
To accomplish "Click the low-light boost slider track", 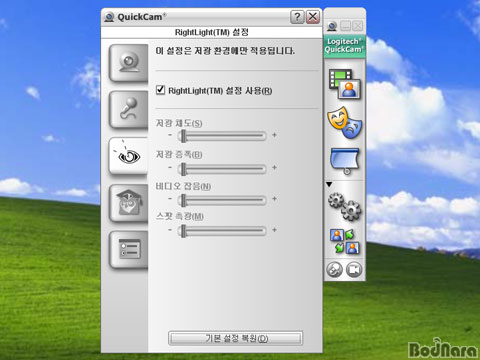I will (222, 168).
